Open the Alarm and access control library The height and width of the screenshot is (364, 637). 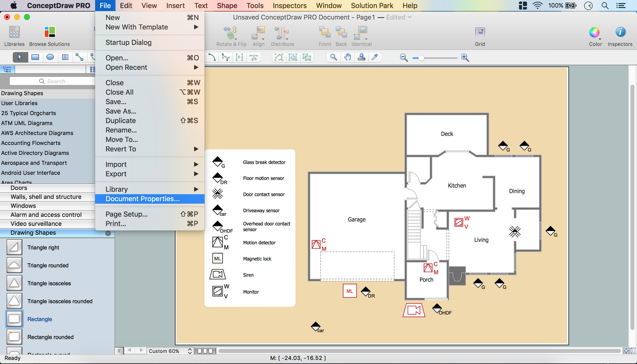[46, 215]
